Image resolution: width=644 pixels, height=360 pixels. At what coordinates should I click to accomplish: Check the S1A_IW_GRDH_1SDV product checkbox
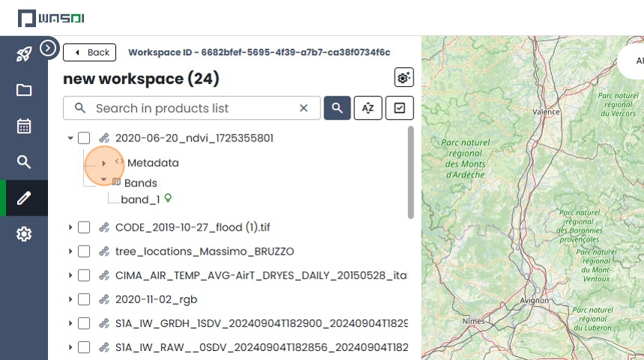[84, 323]
